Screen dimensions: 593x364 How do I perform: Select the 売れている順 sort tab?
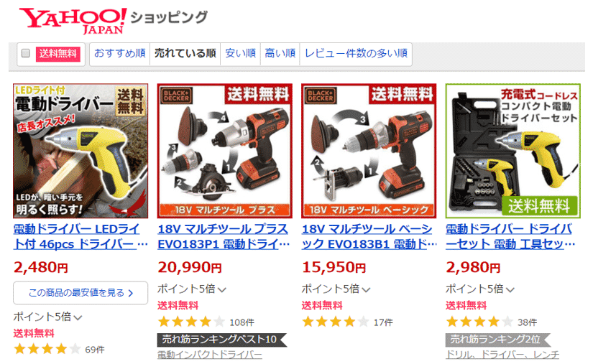click(x=185, y=53)
